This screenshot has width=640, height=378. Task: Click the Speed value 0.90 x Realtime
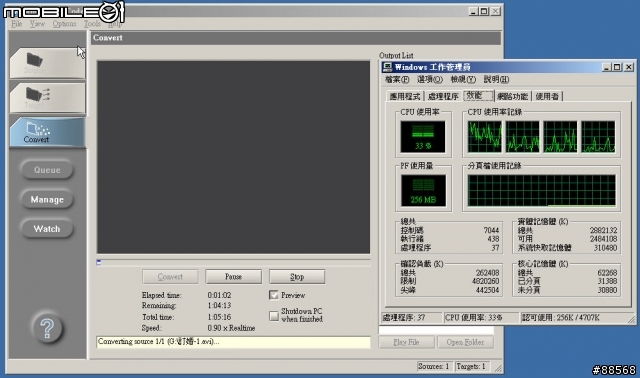click(x=231, y=328)
